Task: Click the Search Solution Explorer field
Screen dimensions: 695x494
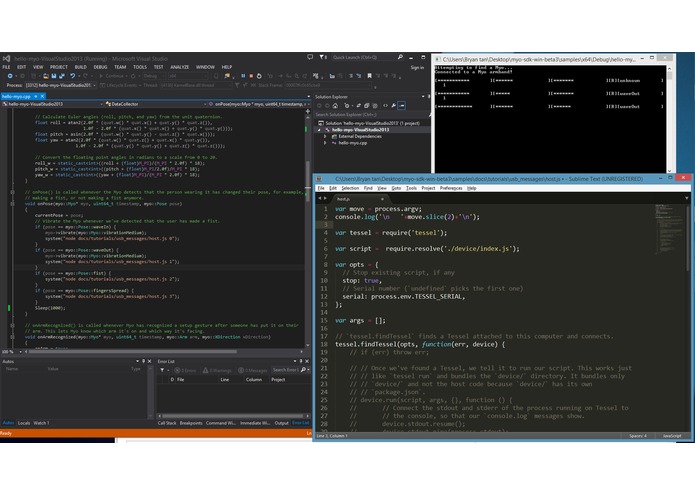Action: 371,115
